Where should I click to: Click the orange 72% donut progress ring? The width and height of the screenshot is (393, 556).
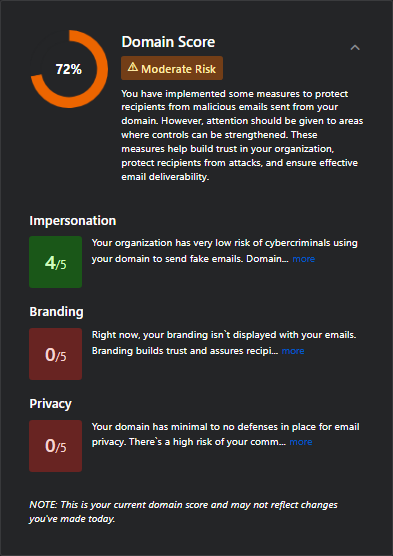(x=69, y=69)
